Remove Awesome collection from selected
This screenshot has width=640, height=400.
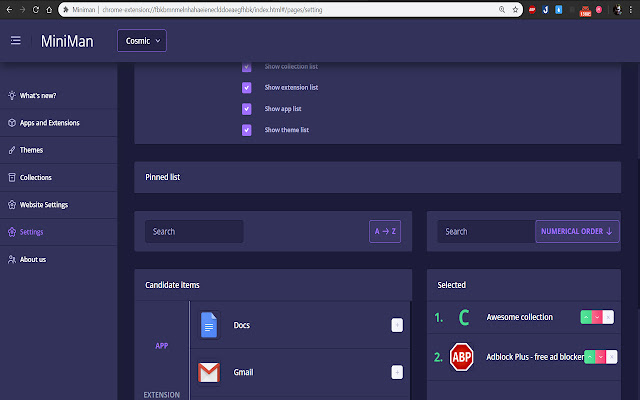pyautogui.click(x=608, y=317)
